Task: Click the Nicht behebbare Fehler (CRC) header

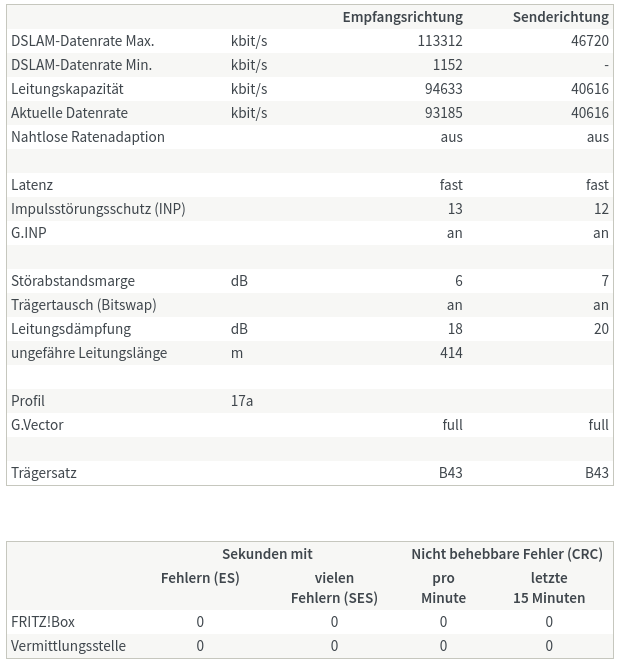Action: 507,553
